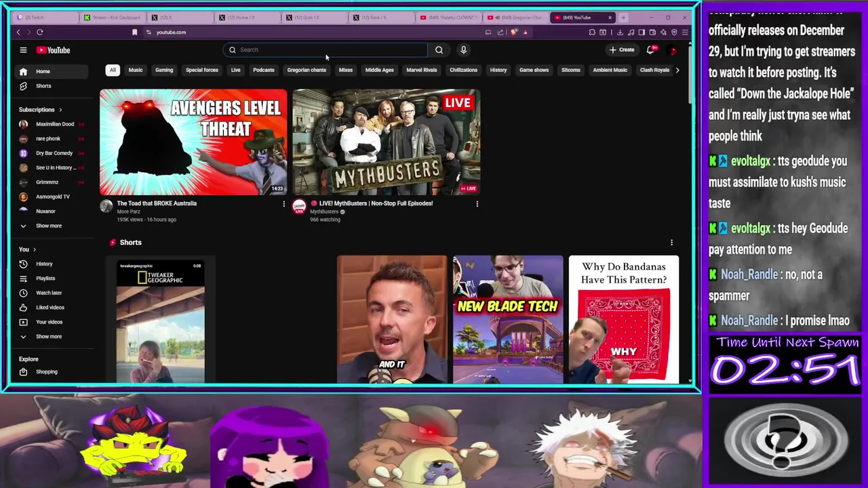Image resolution: width=868 pixels, height=488 pixels.
Task: Switch to the Kick Dashboard browser tab
Action: tap(113, 18)
